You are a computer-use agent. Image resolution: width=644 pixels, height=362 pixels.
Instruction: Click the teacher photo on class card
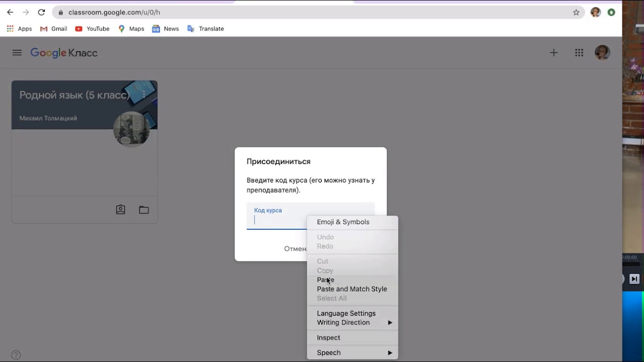131,129
